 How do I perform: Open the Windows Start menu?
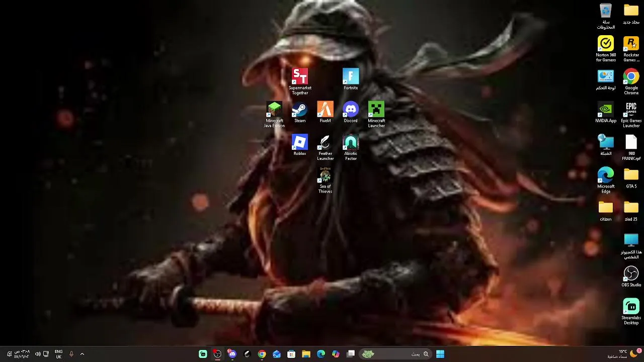pos(440,354)
